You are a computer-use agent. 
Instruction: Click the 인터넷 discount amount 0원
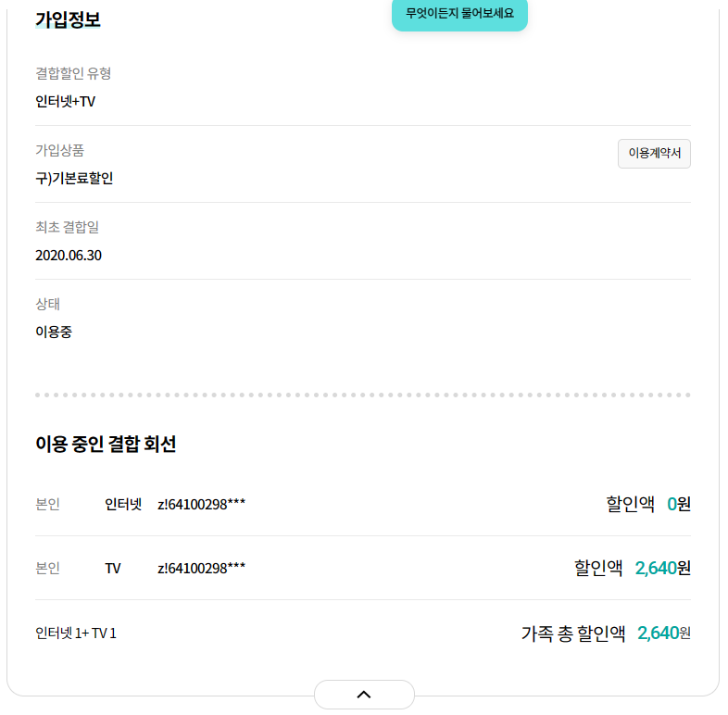678,505
